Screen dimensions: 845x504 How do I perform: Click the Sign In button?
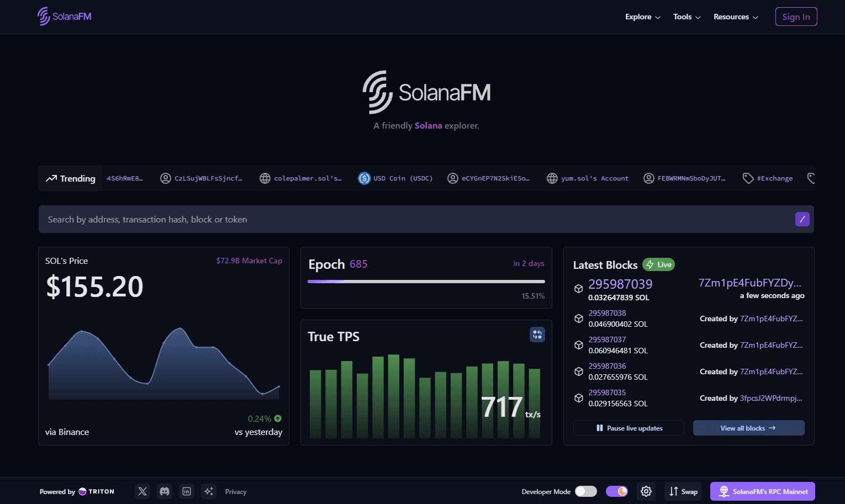[796, 17]
